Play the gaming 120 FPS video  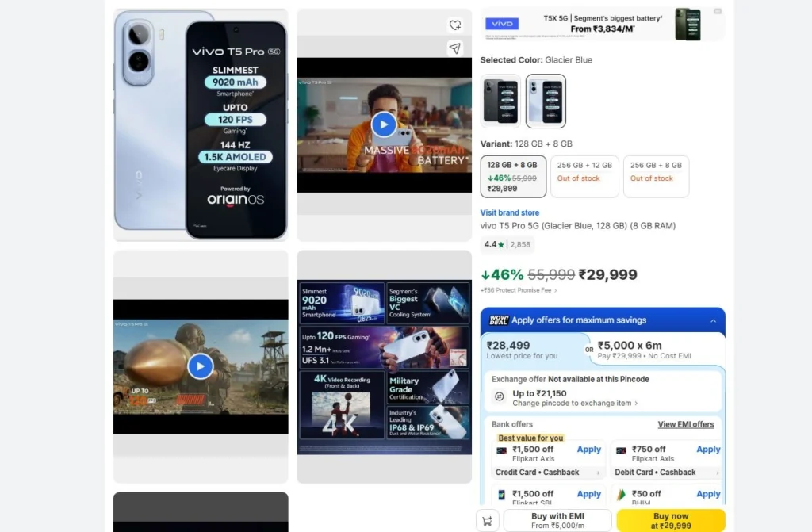pyautogui.click(x=201, y=366)
